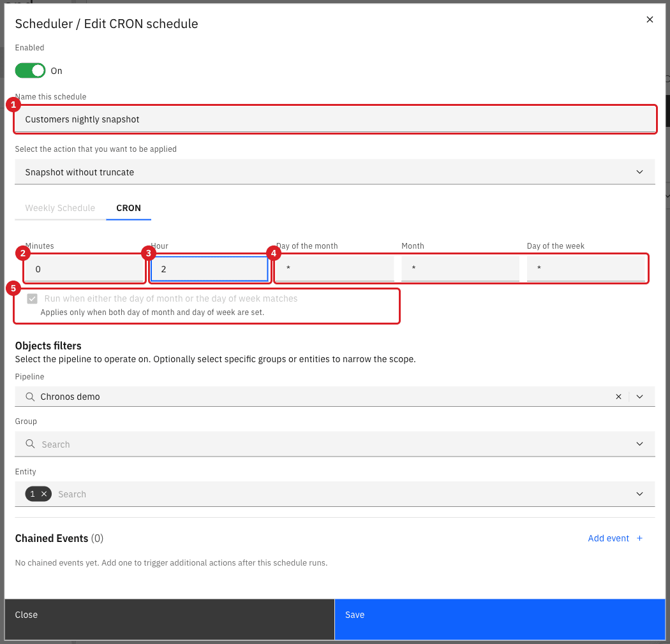
Task: Save the CRON schedule
Action: coord(500,619)
